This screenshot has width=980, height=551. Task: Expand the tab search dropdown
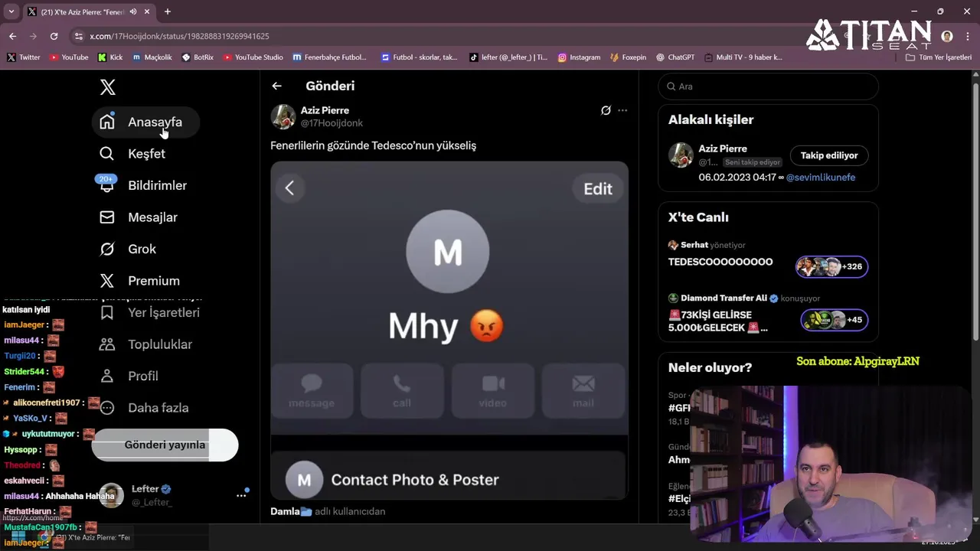(11, 11)
